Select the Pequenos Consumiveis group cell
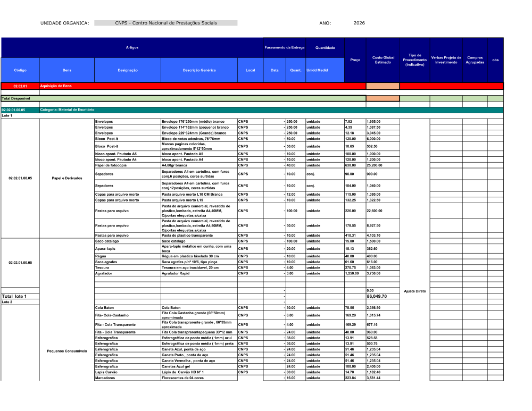532x411 pixels. (67, 351)
